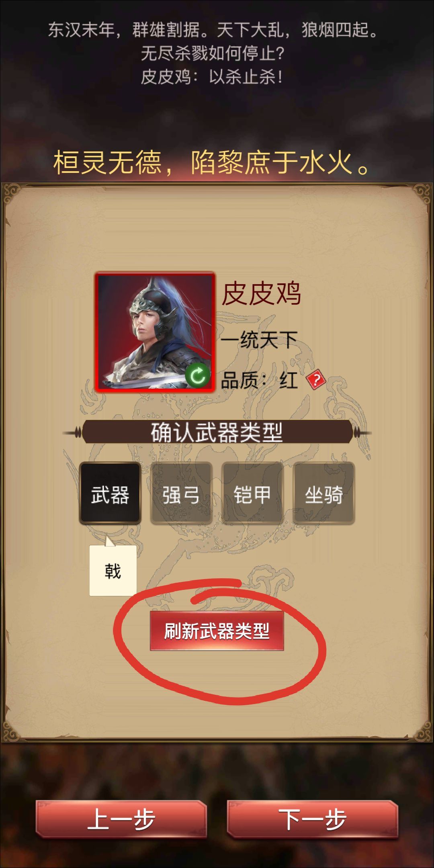Go back with the 上一步 button
Screen dimensions: 434x868
[x=121, y=819]
